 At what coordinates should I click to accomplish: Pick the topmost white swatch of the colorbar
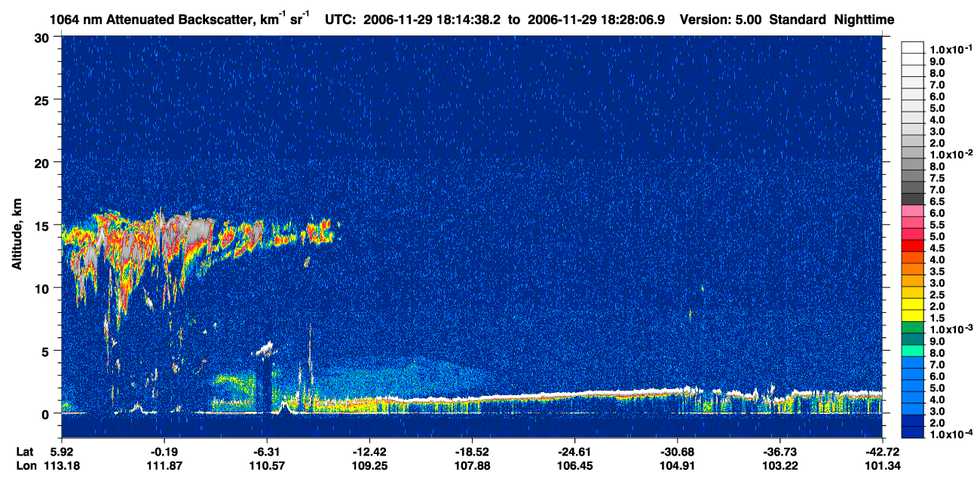(x=913, y=48)
